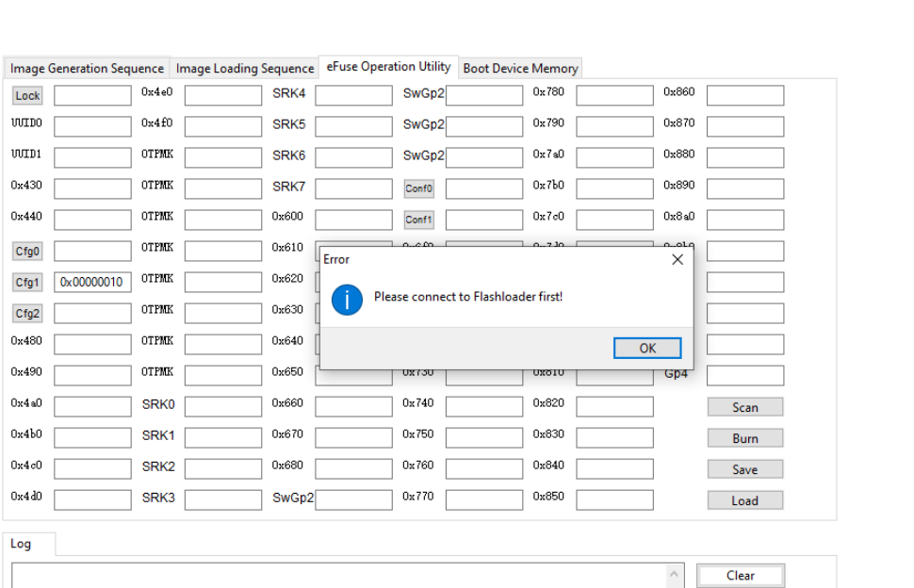Click the 0x850 input field

[x=615, y=500]
